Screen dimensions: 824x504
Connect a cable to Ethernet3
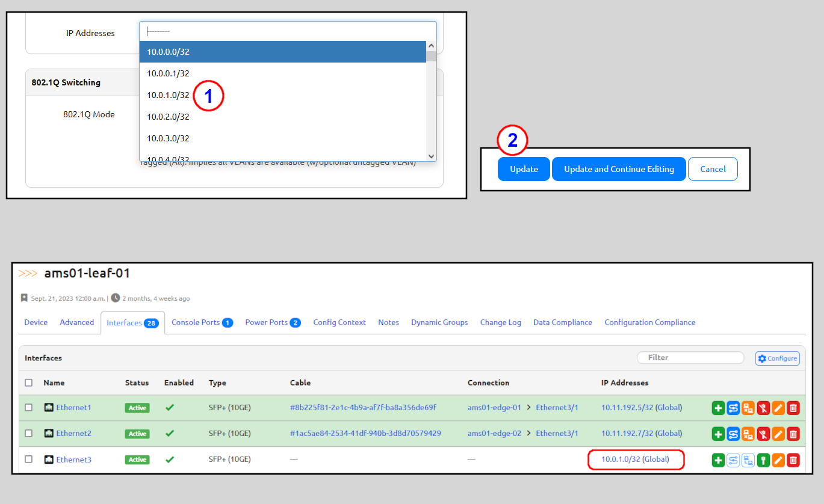763,459
